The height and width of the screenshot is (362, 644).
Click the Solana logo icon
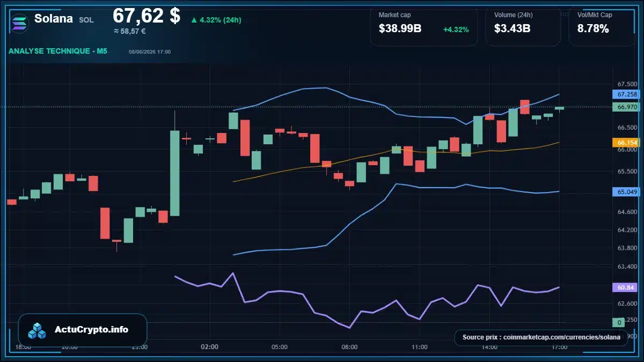[x=19, y=23]
